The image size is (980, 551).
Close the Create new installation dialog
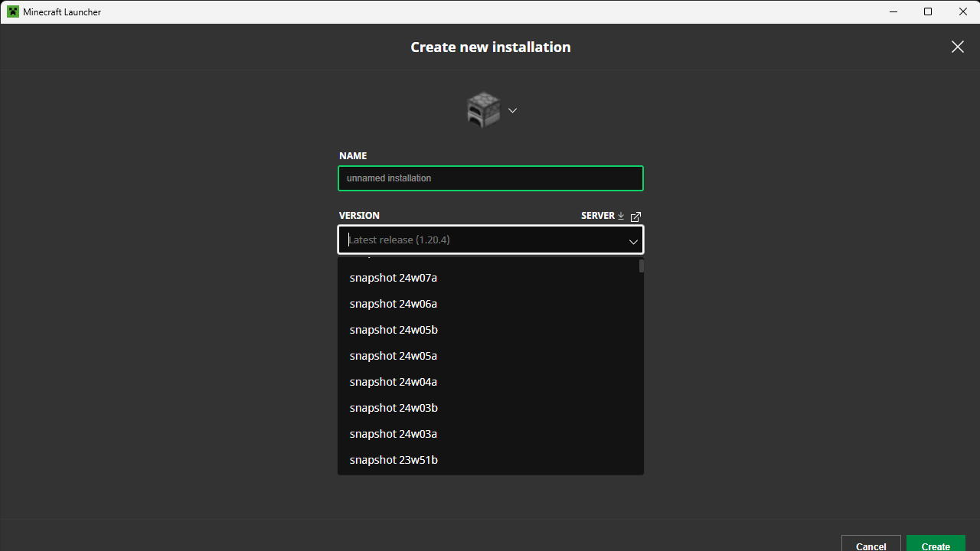point(958,47)
